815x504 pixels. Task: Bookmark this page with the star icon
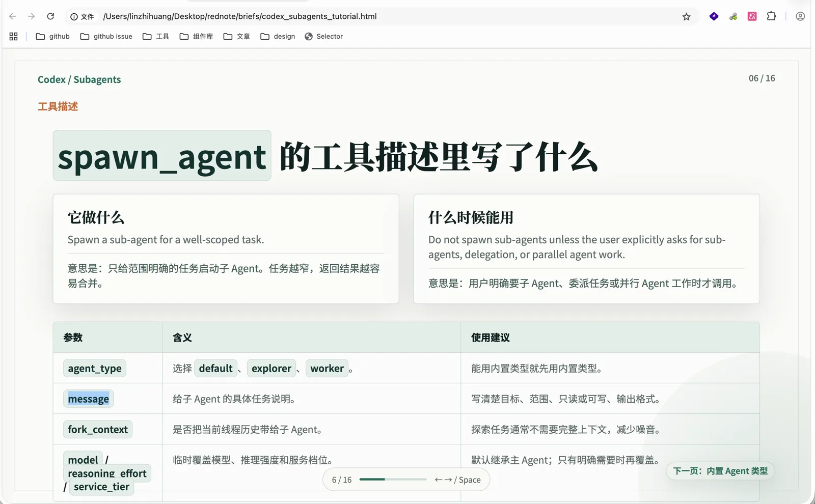[x=686, y=16]
